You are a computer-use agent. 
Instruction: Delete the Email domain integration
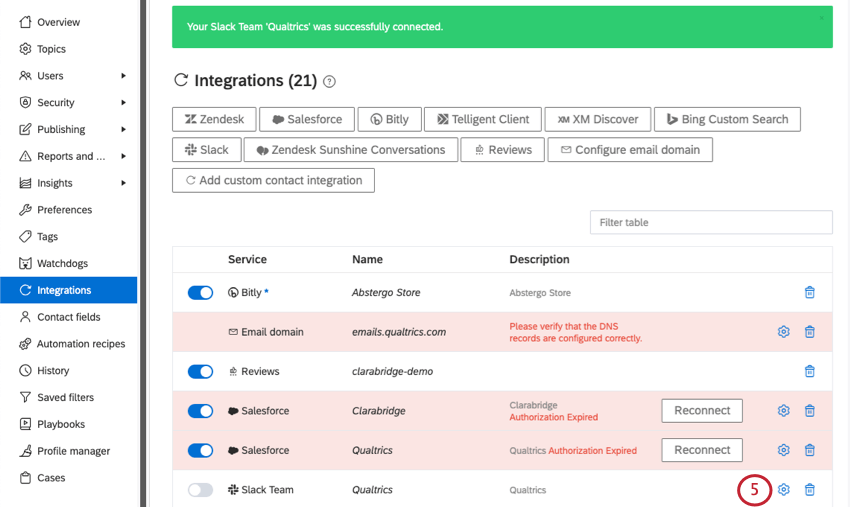[809, 331]
